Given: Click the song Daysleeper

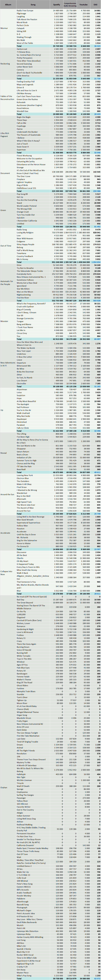Looking at the screenshot, I should 22,419.
